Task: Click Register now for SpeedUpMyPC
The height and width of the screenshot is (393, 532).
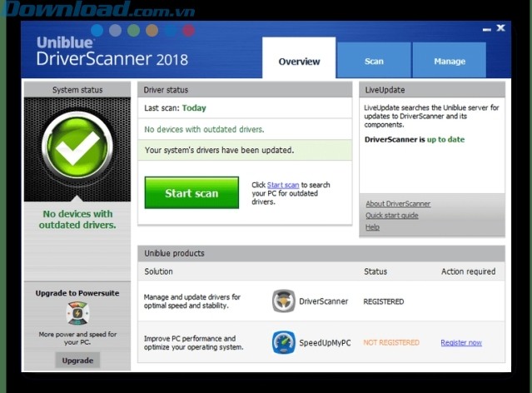Action: (461, 342)
